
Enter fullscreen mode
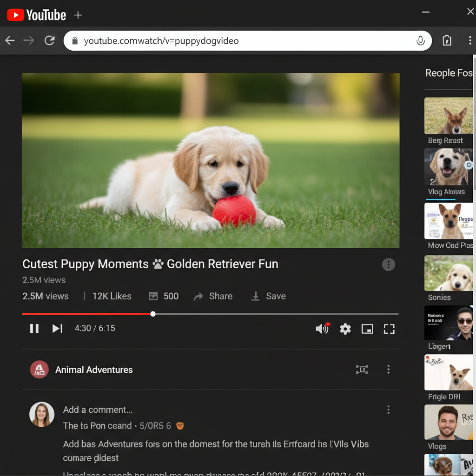(389, 329)
